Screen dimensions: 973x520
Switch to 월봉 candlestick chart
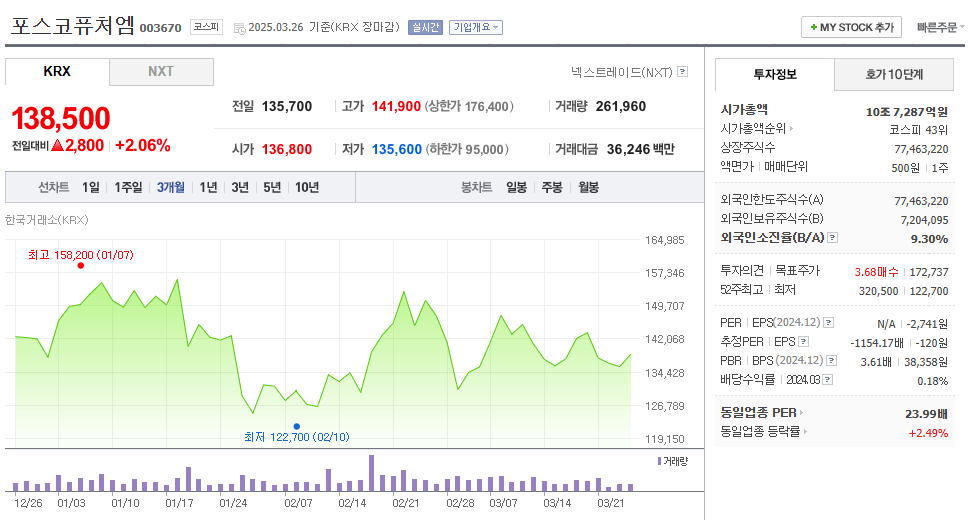(x=588, y=187)
